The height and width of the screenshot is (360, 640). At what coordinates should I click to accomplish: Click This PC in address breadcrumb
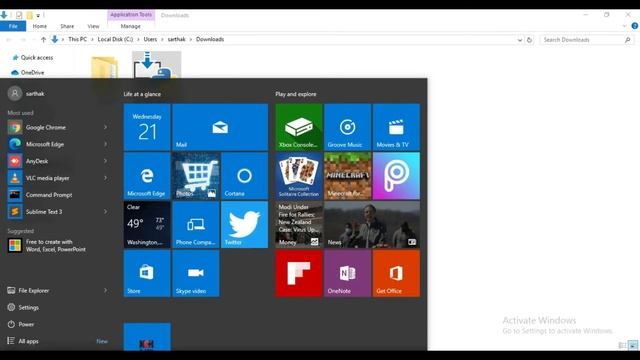(x=78, y=39)
